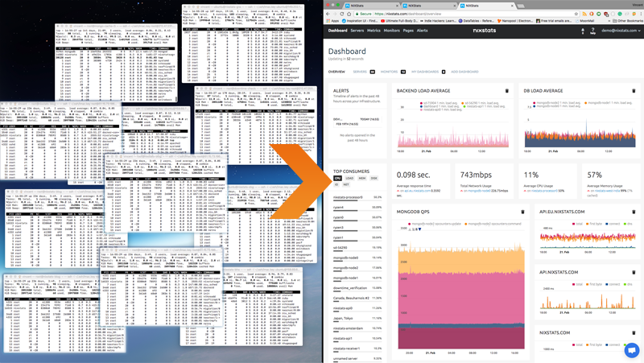This screenshot has height=363, width=644.
Task: Open the Pages menu item
Action: 408,31
